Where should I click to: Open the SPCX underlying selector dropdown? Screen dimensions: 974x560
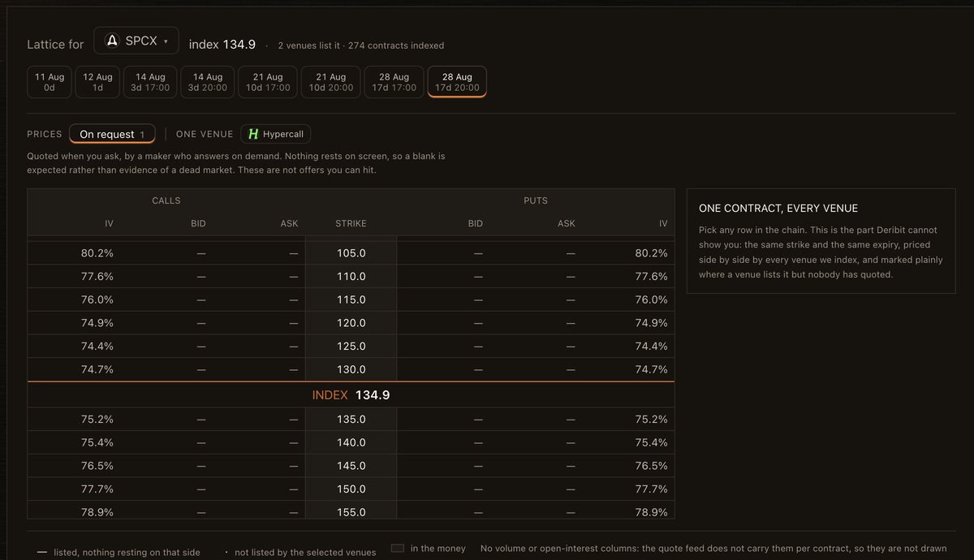coord(136,41)
